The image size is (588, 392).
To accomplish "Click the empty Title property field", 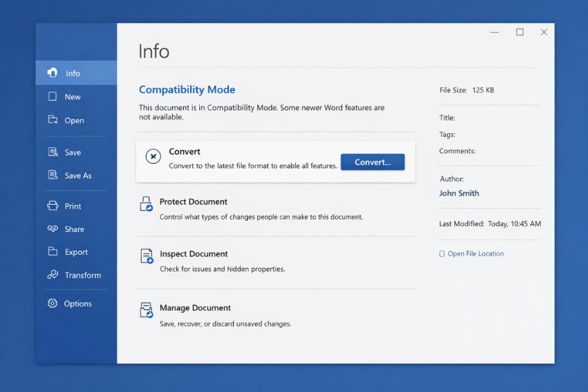I will [497, 118].
